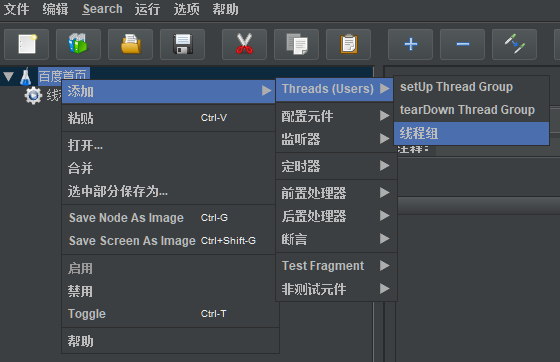Choose 帮助 at the context menu bottom

pos(169,341)
